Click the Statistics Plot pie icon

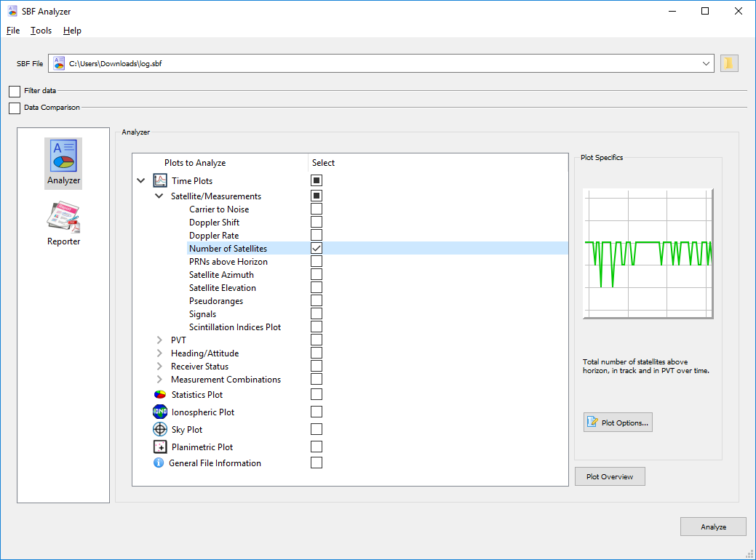coord(160,395)
